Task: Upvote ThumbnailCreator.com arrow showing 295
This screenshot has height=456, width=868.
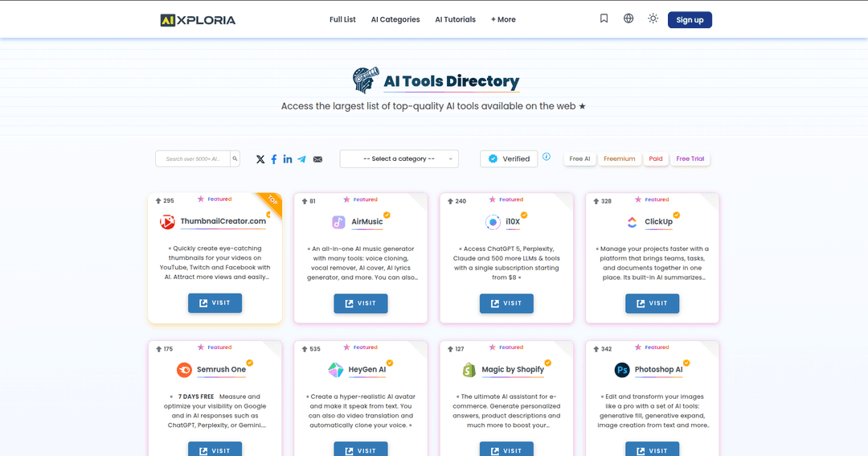Action: pos(158,200)
